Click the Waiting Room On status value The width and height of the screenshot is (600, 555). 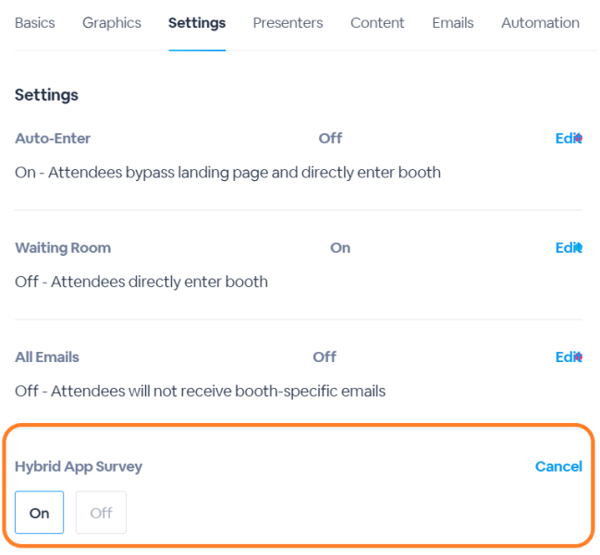pyautogui.click(x=340, y=248)
